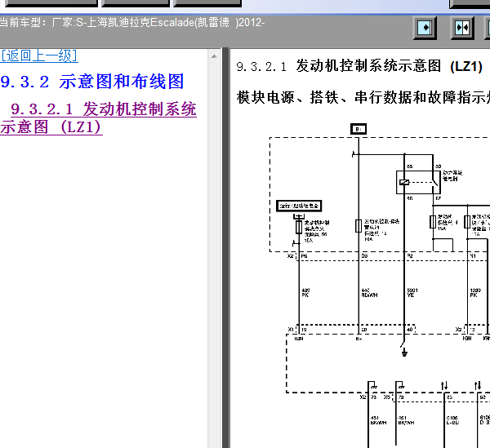This screenshot has width=490, height=448.
Task: Click the 5991 YE wire label
Action: (x=412, y=292)
